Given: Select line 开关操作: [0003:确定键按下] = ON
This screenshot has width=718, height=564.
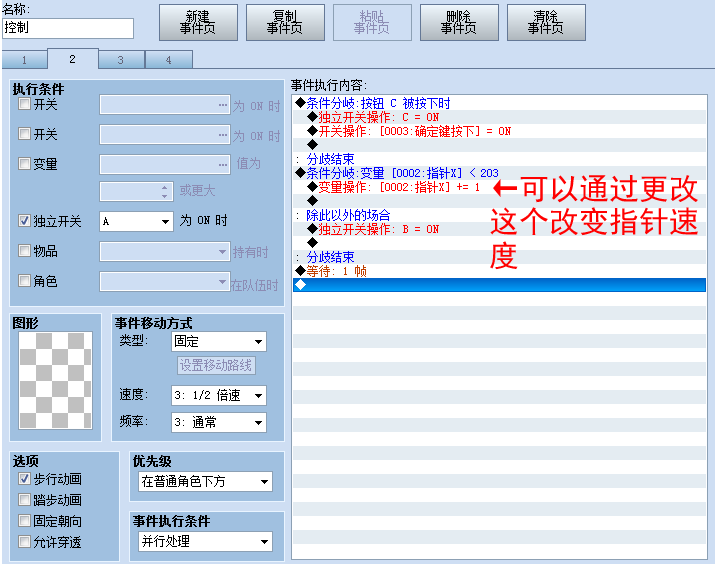Looking at the screenshot, I should (499, 131).
